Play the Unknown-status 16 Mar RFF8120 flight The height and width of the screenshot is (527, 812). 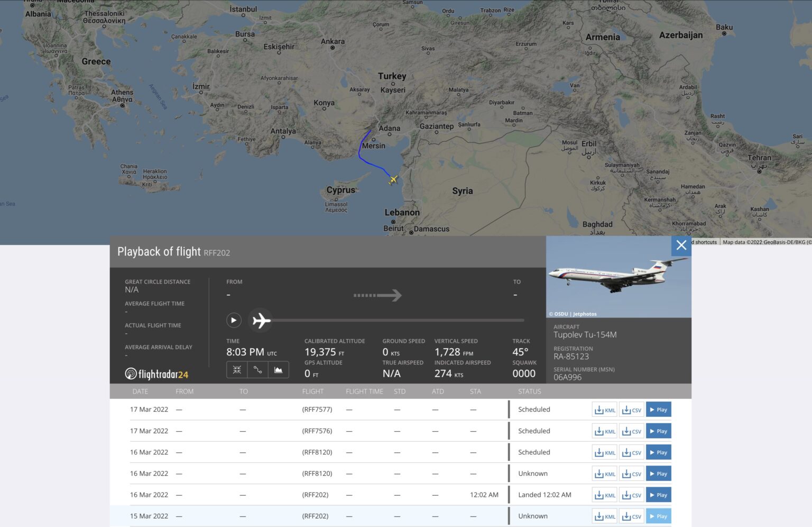658,474
